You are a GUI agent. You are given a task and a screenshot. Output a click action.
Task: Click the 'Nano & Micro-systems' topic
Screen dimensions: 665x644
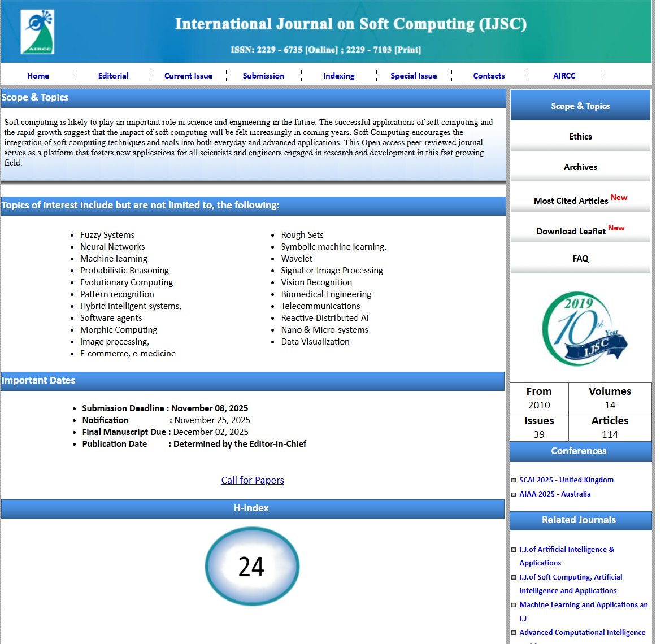point(324,330)
